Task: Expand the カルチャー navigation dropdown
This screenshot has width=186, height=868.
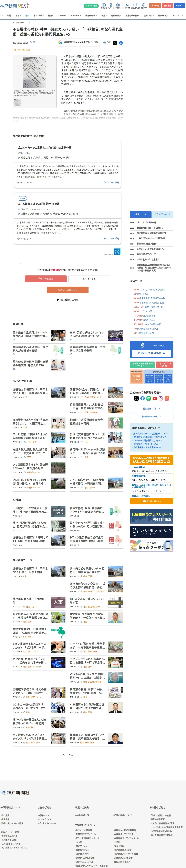Action: [76, 15]
